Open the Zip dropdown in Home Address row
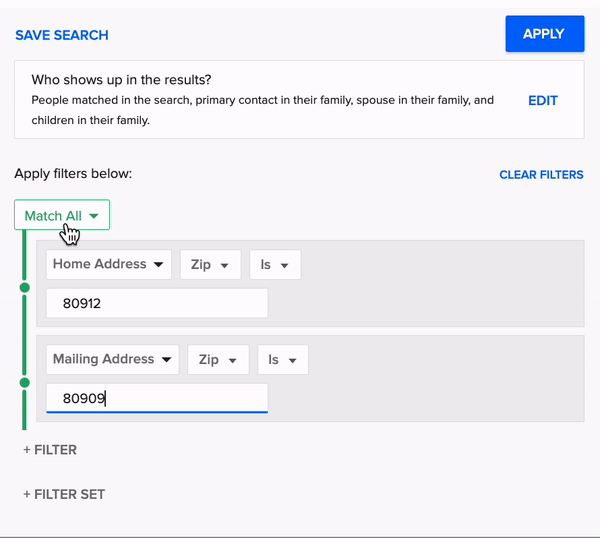The image size is (600, 538). [210, 265]
